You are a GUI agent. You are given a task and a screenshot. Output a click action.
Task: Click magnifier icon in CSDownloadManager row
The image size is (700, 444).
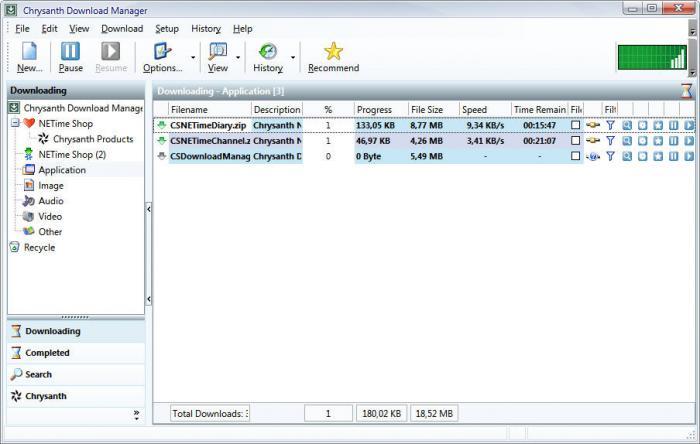click(x=627, y=157)
